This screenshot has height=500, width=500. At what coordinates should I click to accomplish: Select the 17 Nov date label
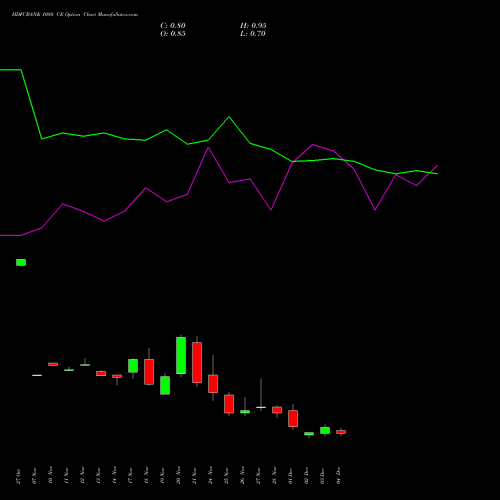point(130,476)
